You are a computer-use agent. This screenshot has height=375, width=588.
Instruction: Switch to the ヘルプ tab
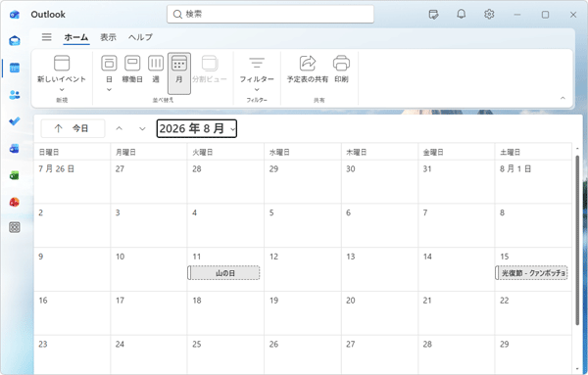[140, 37]
